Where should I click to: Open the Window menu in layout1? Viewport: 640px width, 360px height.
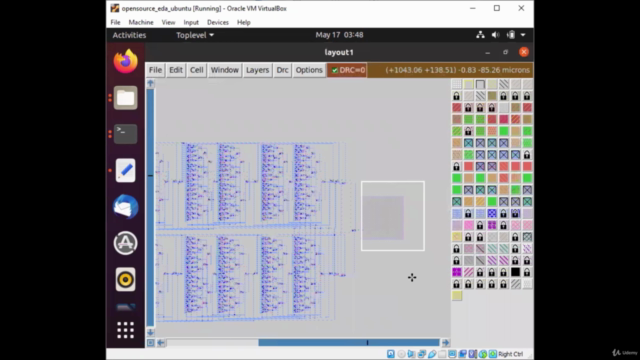224,70
